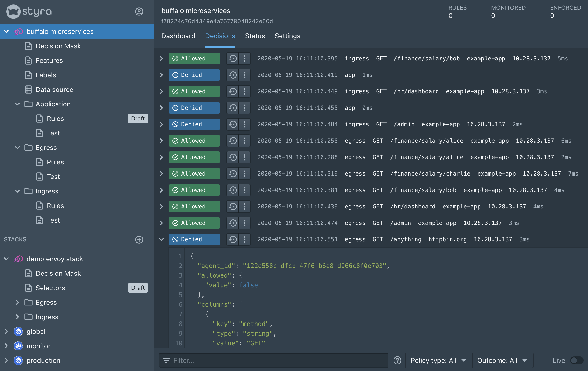Click the filter lines icon in filter bar
This screenshot has height=371, width=588.
[166, 360]
